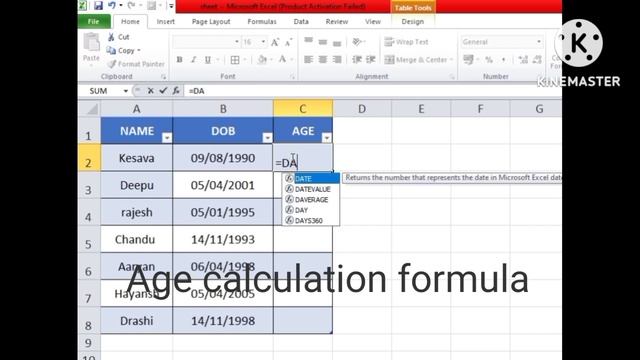Click the Cut scissors button
This screenshot has height=360, width=640.
[x=118, y=37]
